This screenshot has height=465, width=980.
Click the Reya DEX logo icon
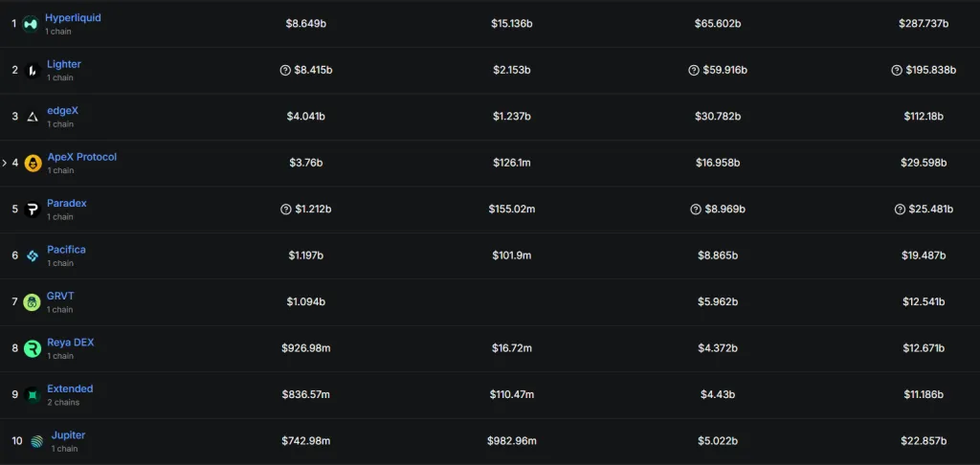pos(33,348)
